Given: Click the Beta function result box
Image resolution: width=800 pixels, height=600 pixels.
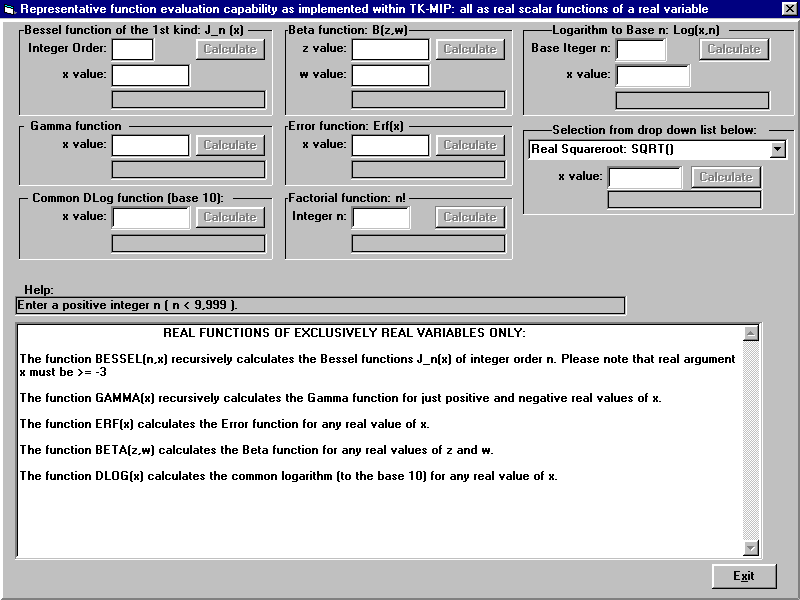Looking at the screenshot, I should click(x=428, y=99).
